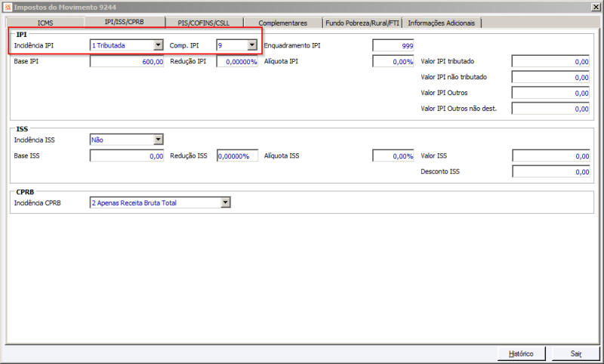This screenshot has width=604, height=364.
Task: Open the Incidência IPI dropdown
Action: pyautogui.click(x=159, y=45)
